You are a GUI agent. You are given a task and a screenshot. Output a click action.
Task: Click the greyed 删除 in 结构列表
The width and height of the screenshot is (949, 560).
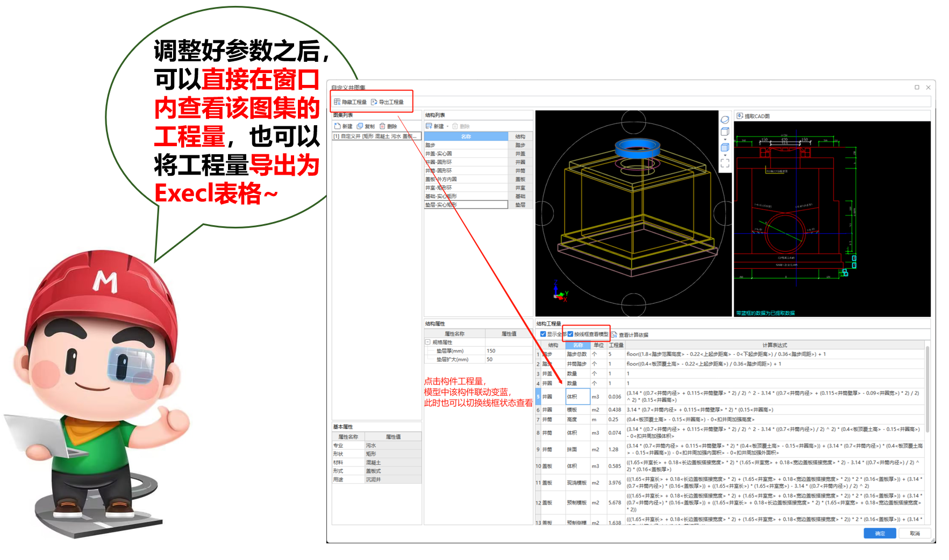coord(461,126)
